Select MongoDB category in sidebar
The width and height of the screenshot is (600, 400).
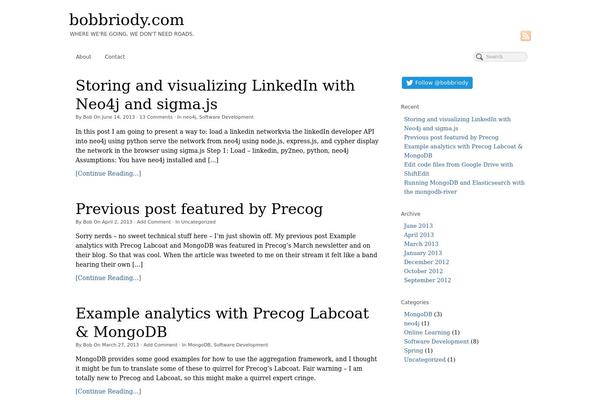point(418,314)
